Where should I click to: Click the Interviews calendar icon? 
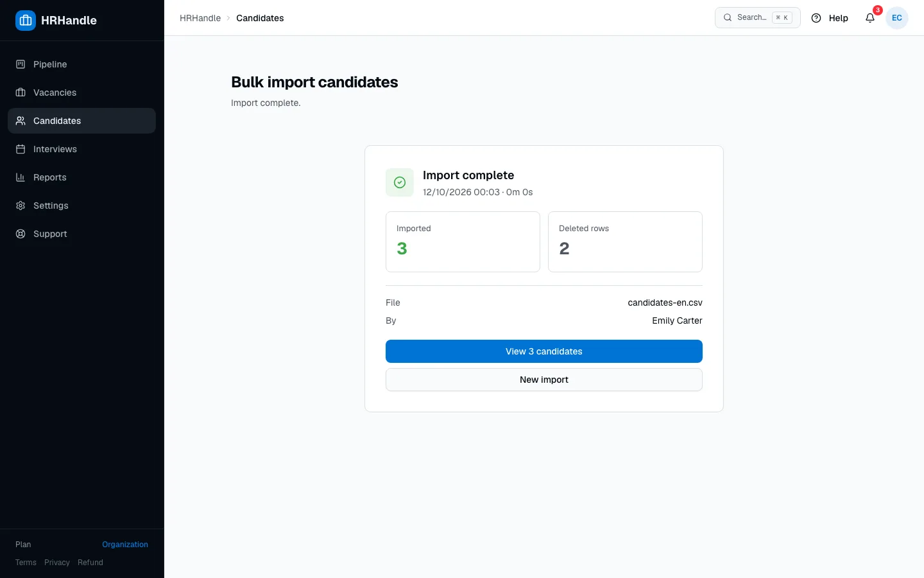tap(21, 149)
